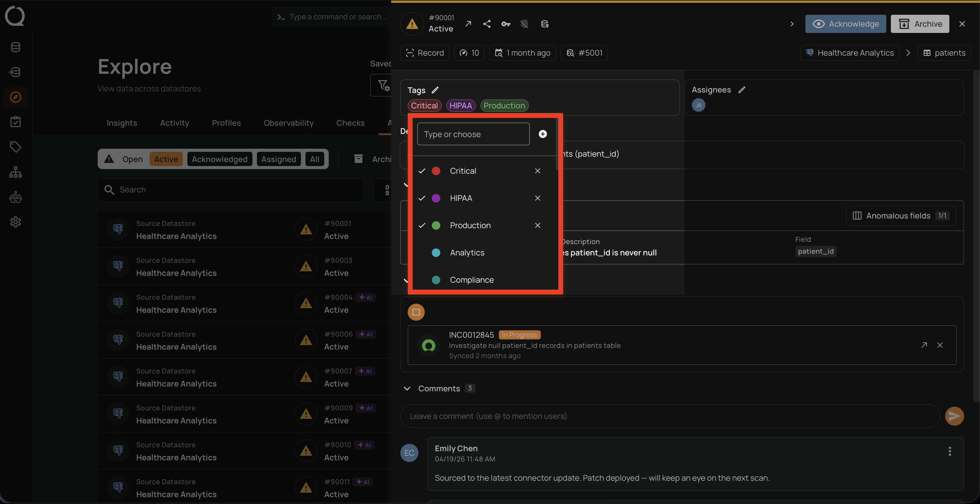The image size is (980, 504).
Task: Toggle the Active anomalies filter
Action: coord(166,159)
